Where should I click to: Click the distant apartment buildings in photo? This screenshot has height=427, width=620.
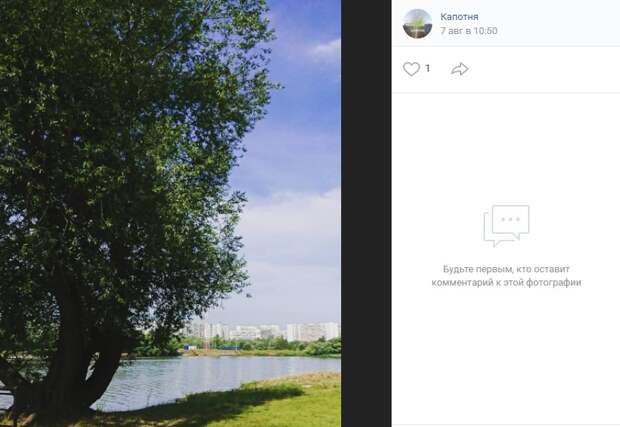coord(261,331)
